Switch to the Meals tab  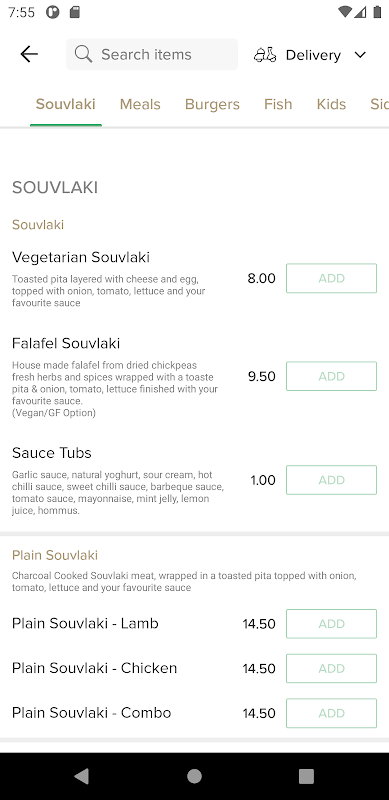tap(140, 104)
